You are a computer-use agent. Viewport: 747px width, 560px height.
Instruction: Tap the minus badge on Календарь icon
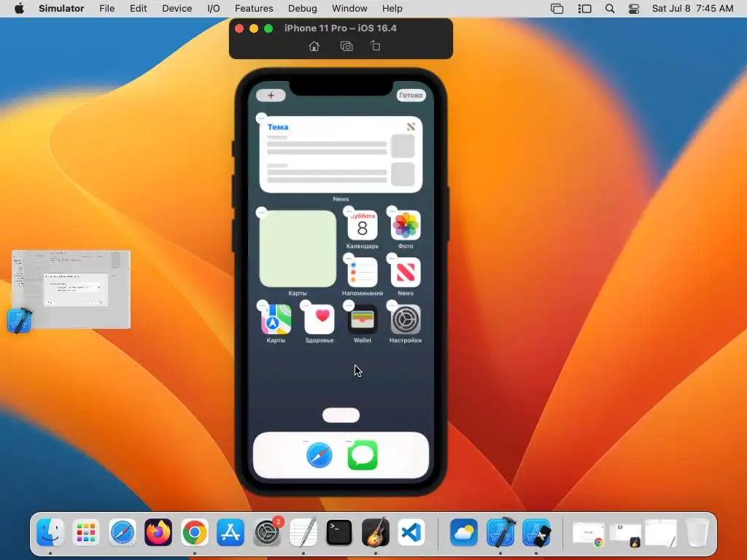349,211
